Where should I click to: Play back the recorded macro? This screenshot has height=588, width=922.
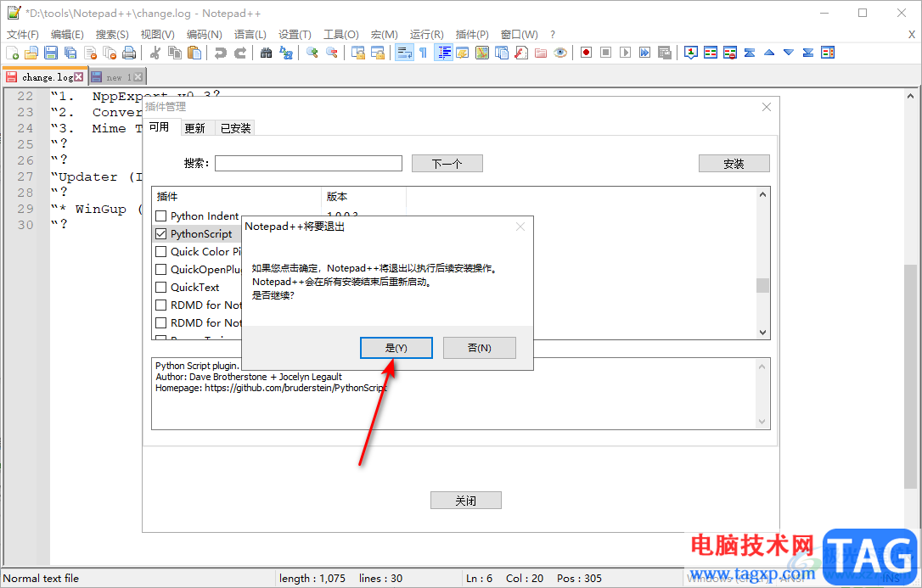(626, 53)
